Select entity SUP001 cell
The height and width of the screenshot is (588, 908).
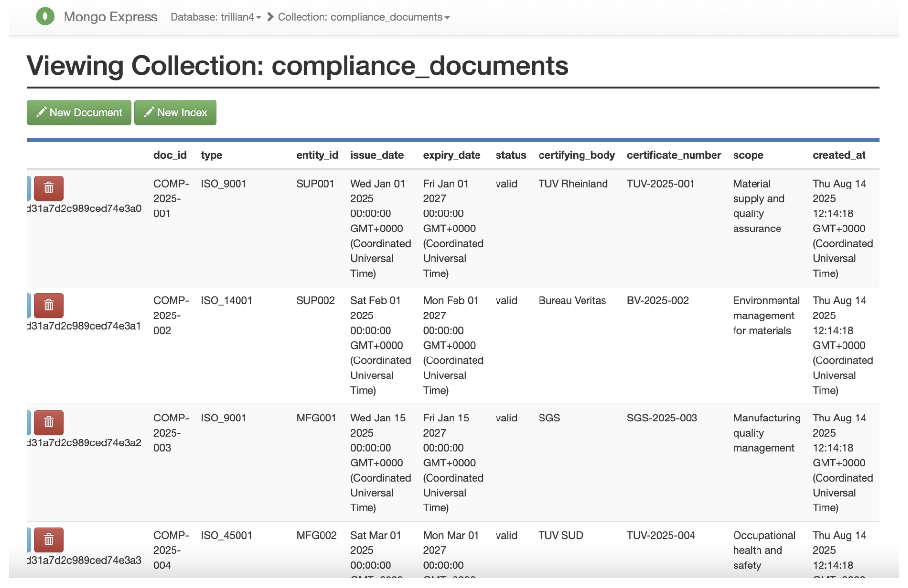tap(315, 184)
